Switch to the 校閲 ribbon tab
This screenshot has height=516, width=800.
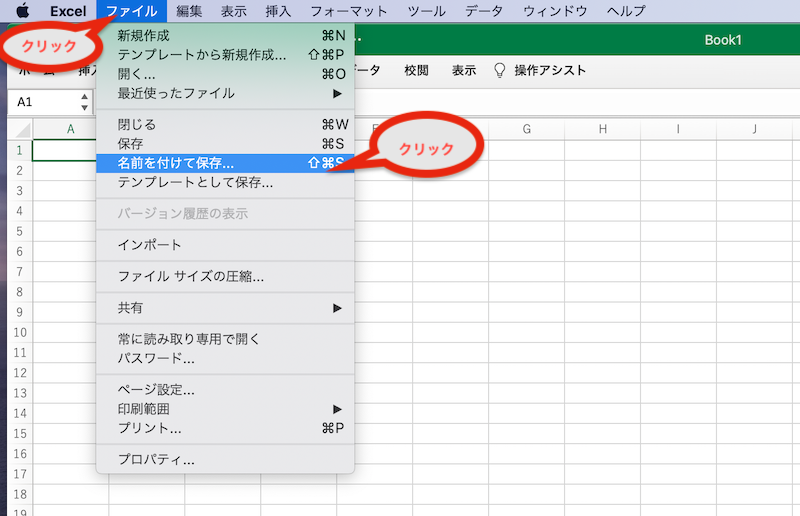tap(416, 70)
